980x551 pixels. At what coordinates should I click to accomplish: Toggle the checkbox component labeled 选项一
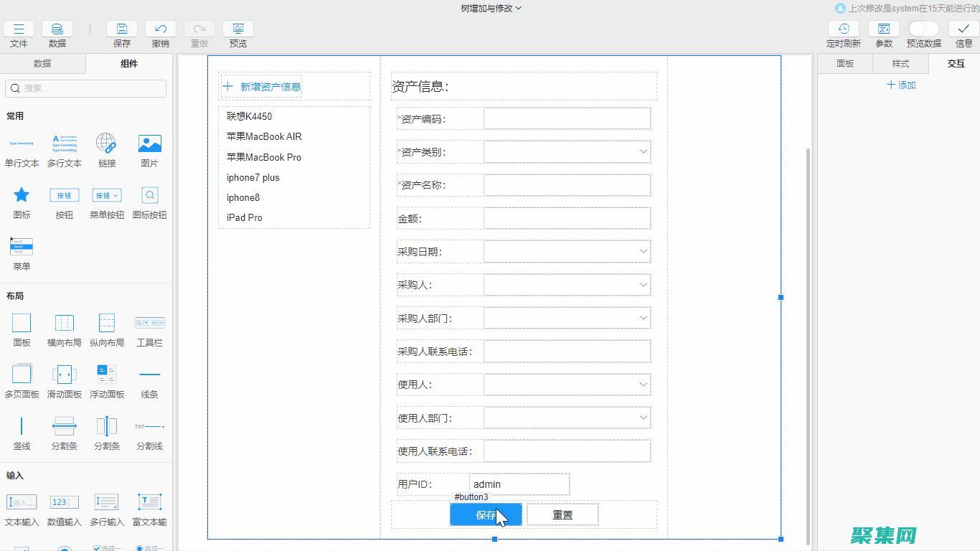[106, 547]
